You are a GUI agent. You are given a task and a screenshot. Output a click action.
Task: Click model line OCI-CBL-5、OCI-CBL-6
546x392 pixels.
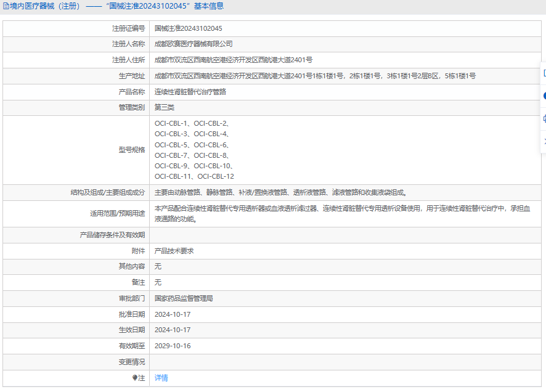(x=192, y=145)
